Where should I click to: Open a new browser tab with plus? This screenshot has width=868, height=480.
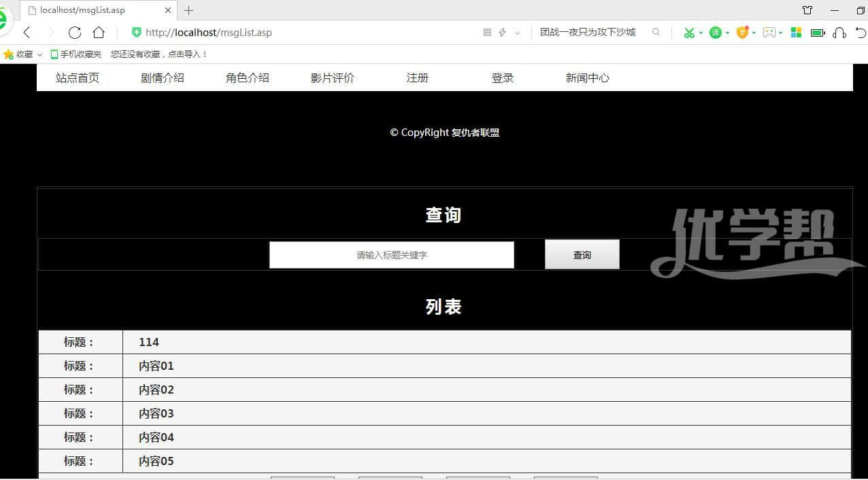pyautogui.click(x=189, y=10)
